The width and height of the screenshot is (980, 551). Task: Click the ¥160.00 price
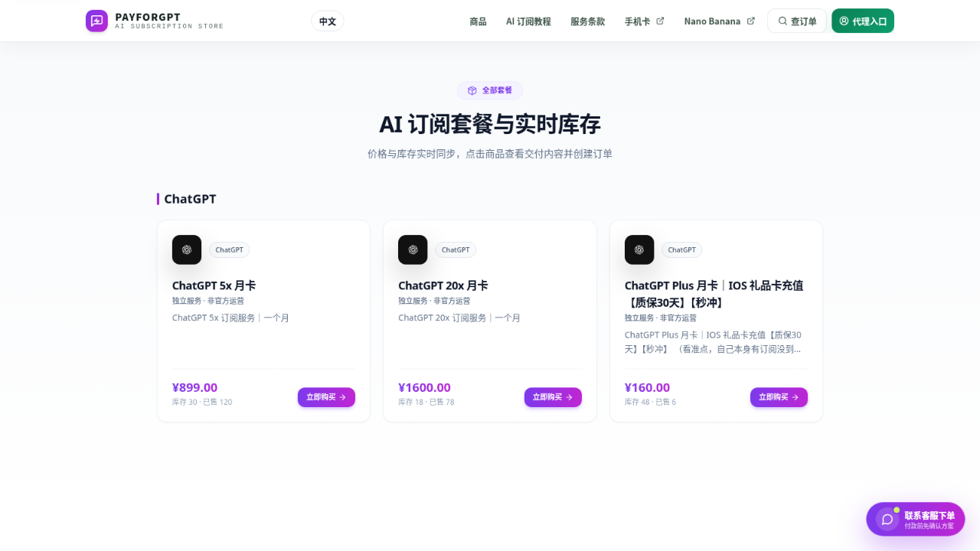pos(647,387)
